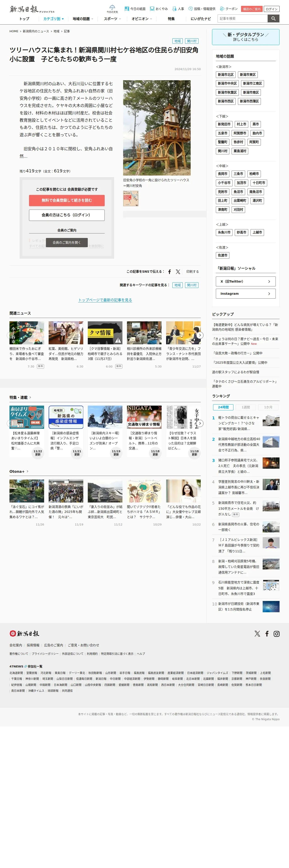Select トップ navigation item

pyautogui.click(x=24, y=19)
